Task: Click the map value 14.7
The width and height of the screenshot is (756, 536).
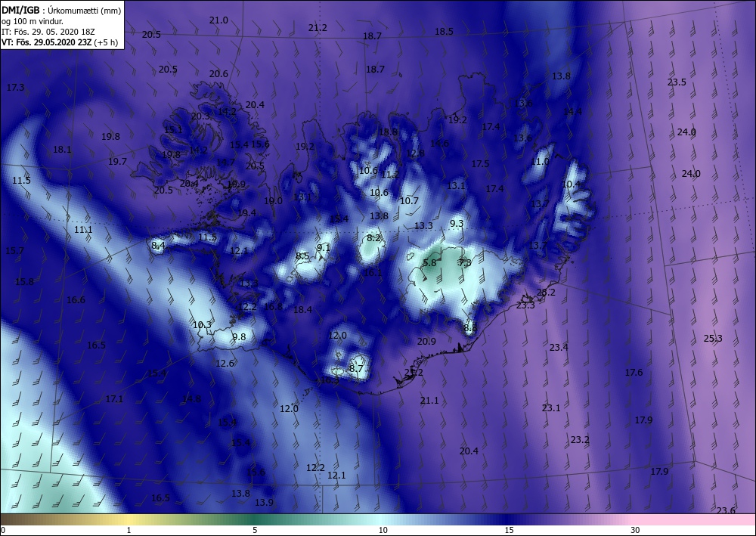Action: [225, 162]
